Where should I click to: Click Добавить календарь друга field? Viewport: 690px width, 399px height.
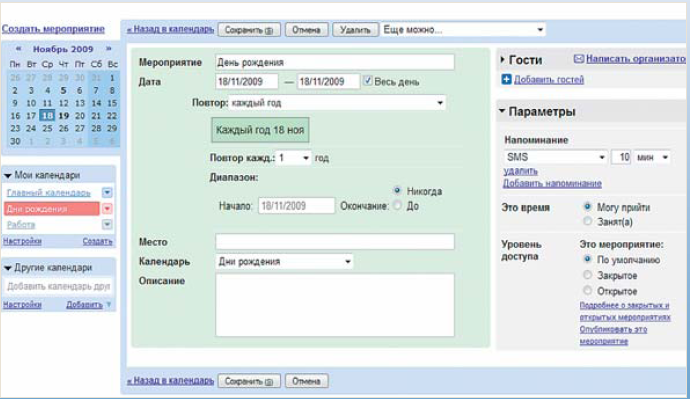[58, 286]
